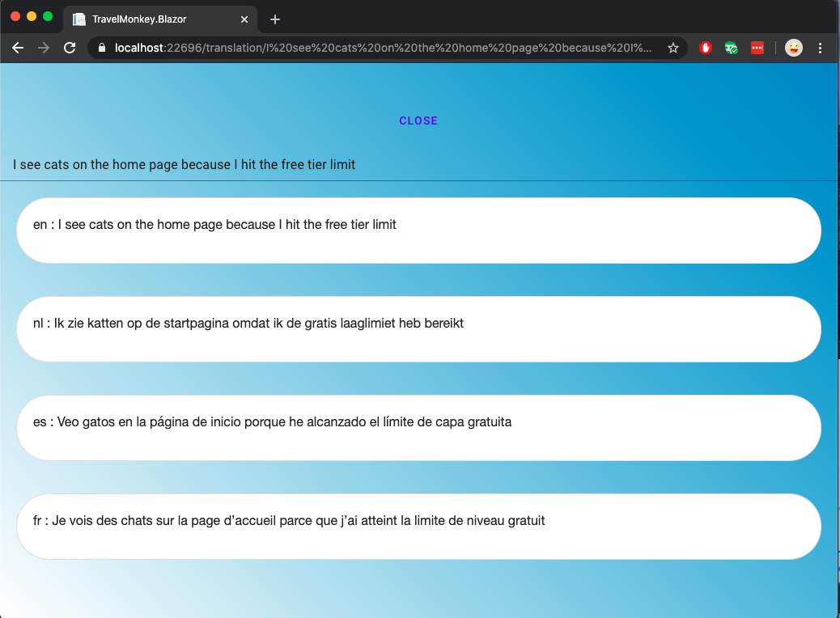Click the yellow macOS minimize button
This screenshot has height=618, width=840.
32,17
